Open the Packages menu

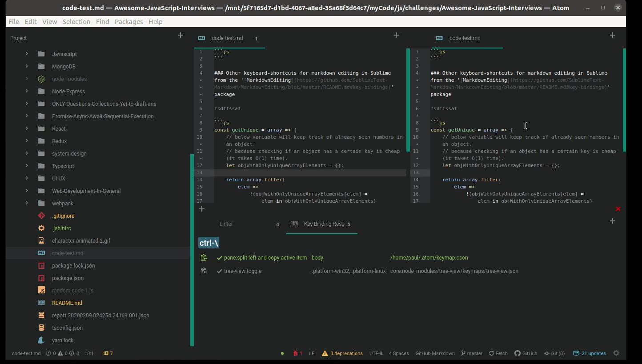click(128, 21)
